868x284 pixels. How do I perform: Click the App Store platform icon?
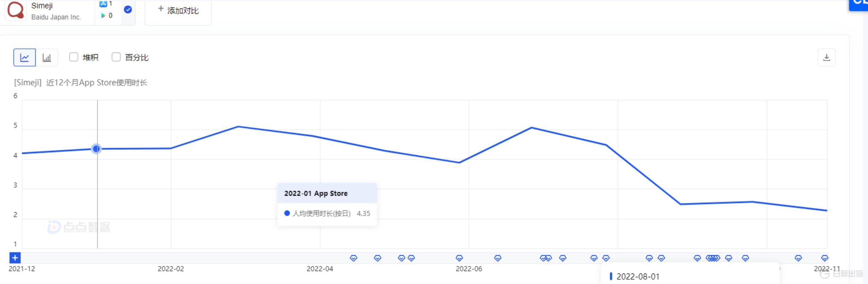(x=103, y=4)
